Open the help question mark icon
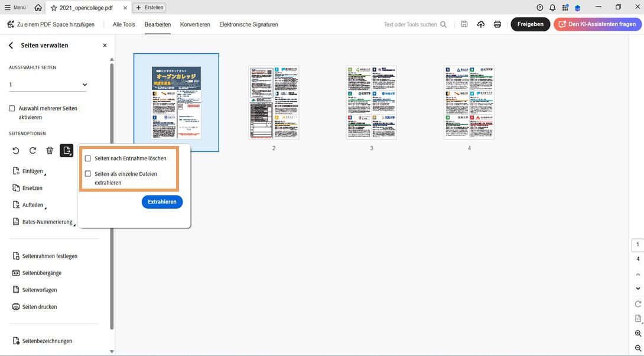Screen dimensions: 644x356 coord(539,8)
